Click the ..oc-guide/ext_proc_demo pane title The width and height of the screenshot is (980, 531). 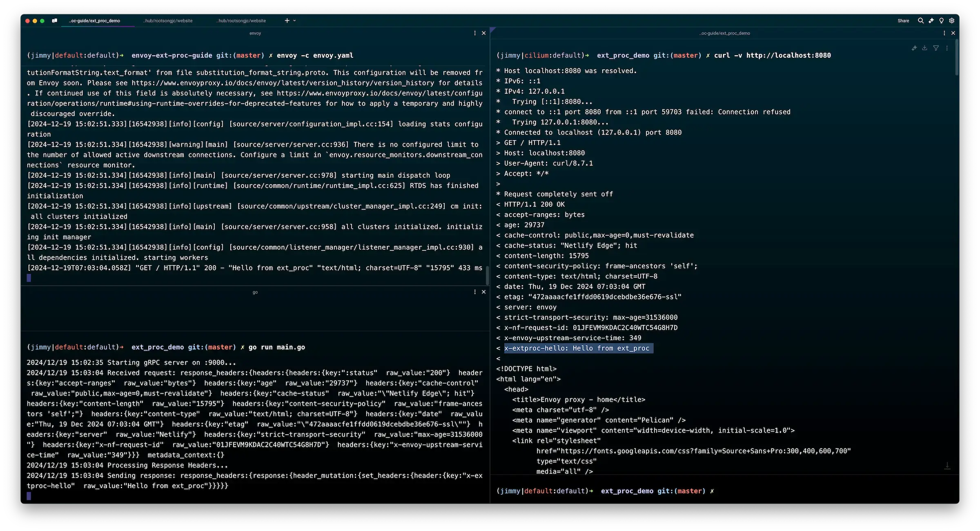click(724, 33)
